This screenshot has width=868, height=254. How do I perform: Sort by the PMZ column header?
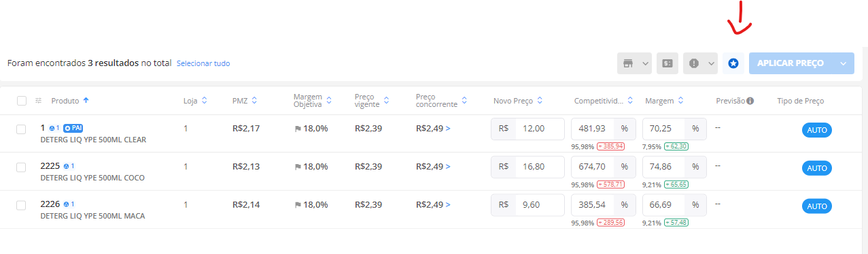click(x=245, y=101)
